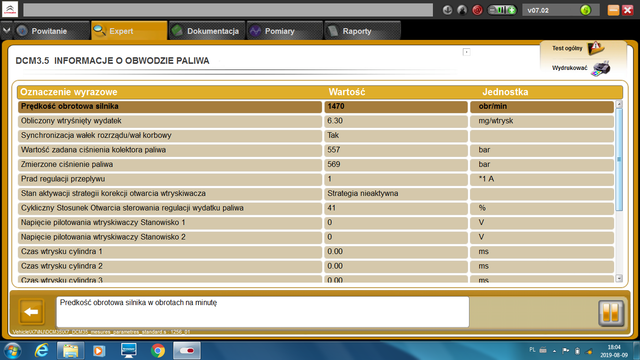The width and height of the screenshot is (640, 360).
Task: Select the Prąd regulacji przepływu row
Action: 316,179
